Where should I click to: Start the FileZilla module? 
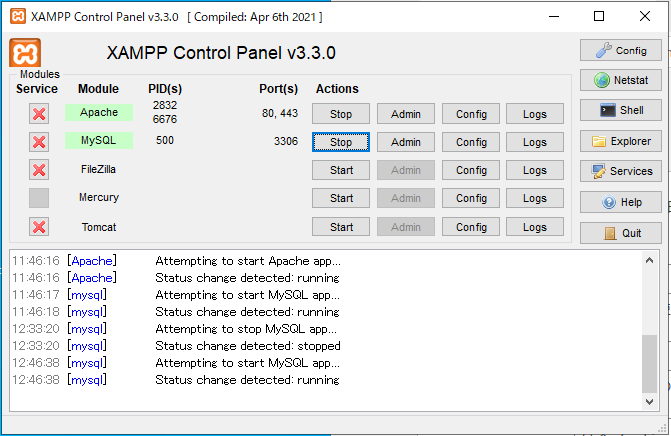(x=341, y=170)
